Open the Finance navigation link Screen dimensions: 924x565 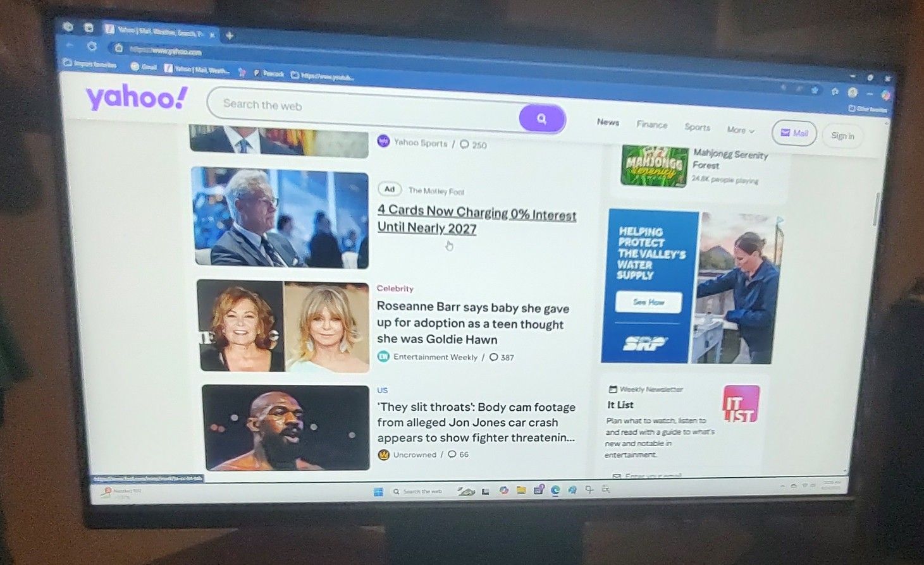tap(651, 125)
